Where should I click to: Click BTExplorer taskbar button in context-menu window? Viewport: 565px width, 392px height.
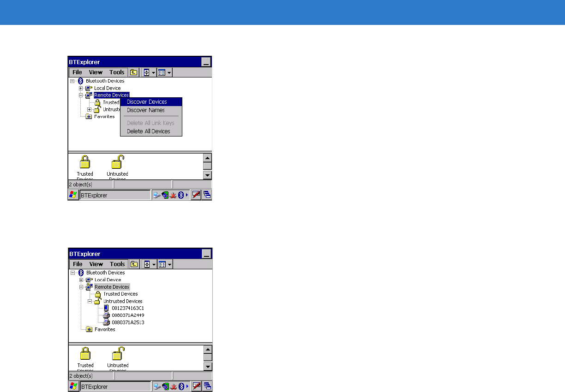(x=115, y=195)
